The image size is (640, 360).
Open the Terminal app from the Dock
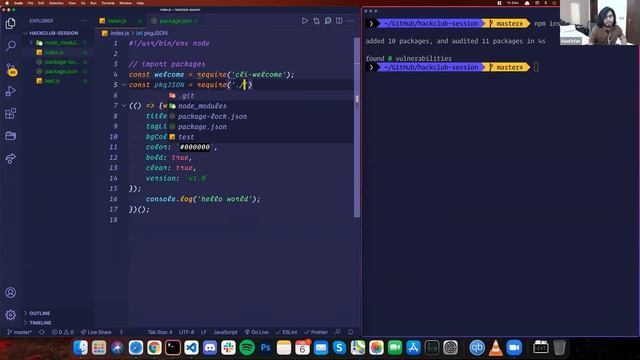point(173,348)
